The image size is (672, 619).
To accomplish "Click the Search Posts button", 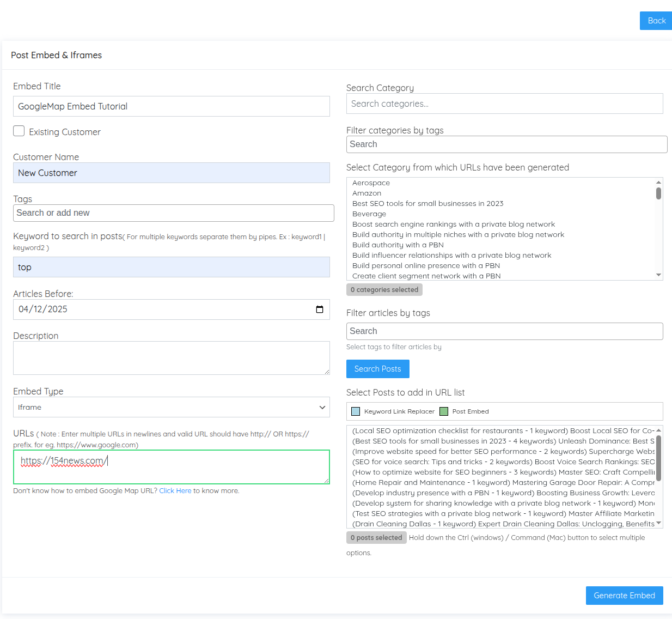I will click(x=377, y=369).
